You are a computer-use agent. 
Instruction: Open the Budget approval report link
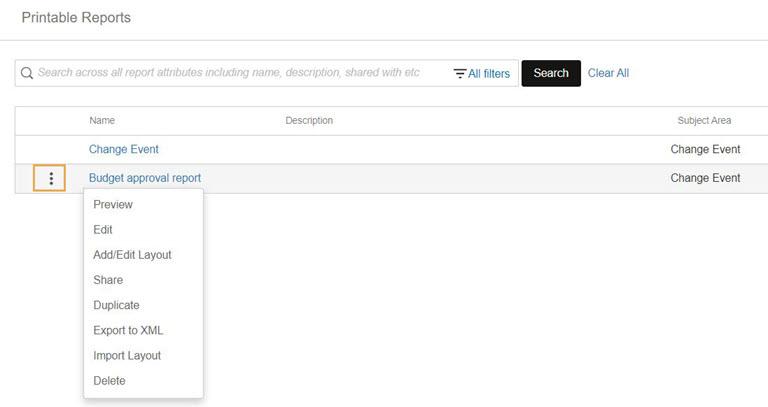[145, 178]
